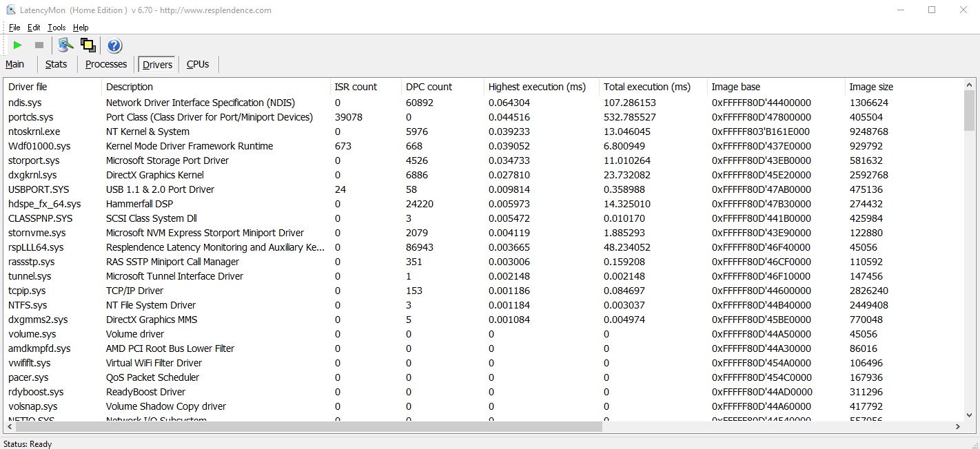Screen dimensions: 980x449
Task: Click the 0.064304 highest execution value
Action: pos(509,103)
